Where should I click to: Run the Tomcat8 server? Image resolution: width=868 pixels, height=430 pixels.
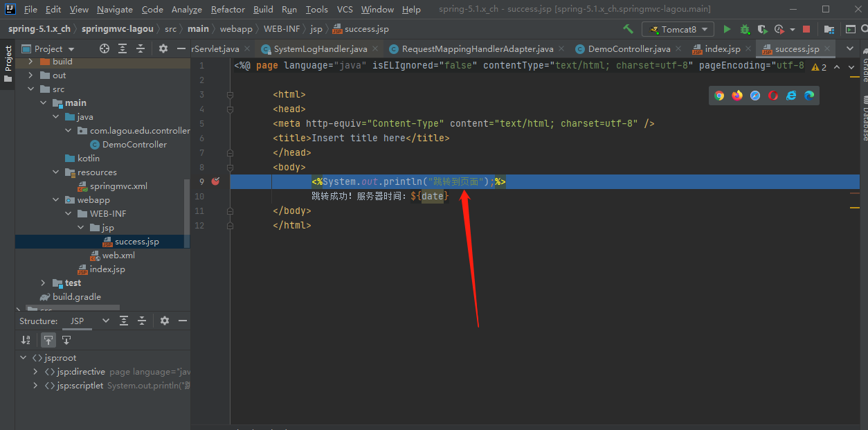coord(727,29)
